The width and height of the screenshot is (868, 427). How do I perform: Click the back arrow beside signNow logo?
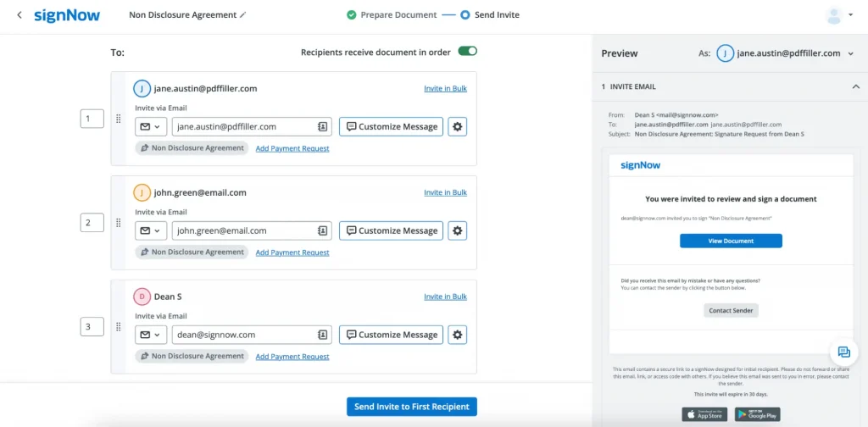click(x=19, y=15)
